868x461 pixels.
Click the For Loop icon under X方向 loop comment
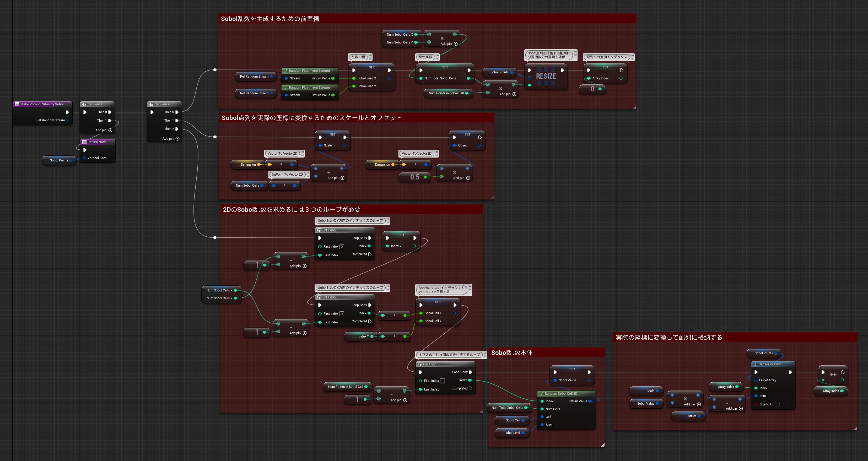pos(319,297)
